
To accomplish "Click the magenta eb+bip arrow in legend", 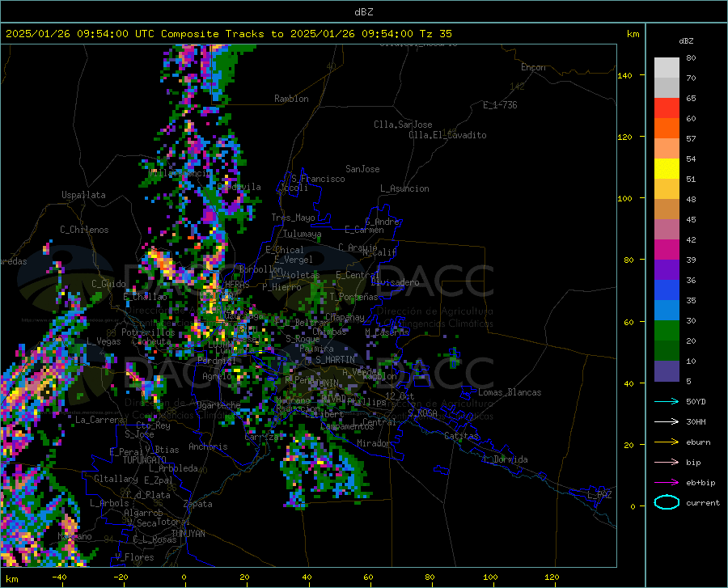I will [x=667, y=483].
